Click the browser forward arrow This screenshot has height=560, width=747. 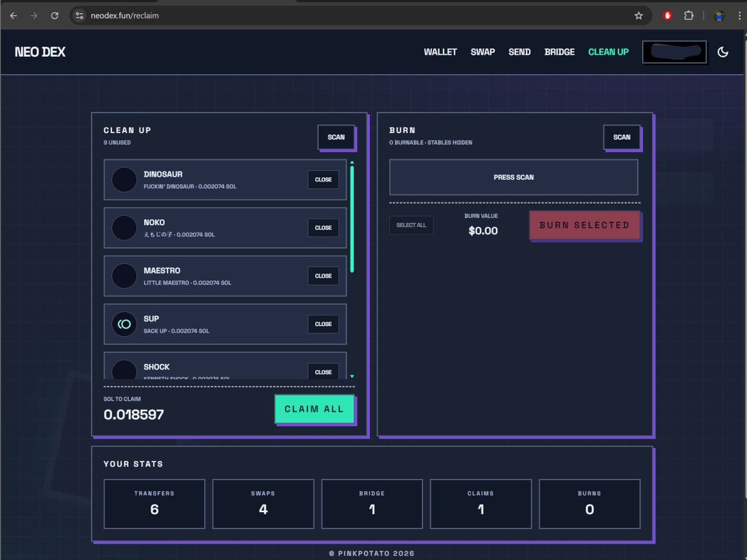[34, 16]
